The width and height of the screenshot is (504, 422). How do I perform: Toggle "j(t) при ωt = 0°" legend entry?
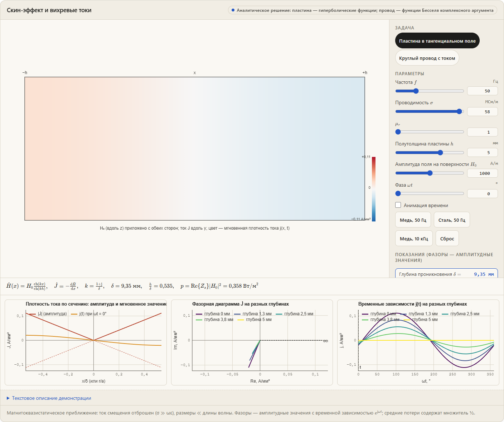point(89,314)
